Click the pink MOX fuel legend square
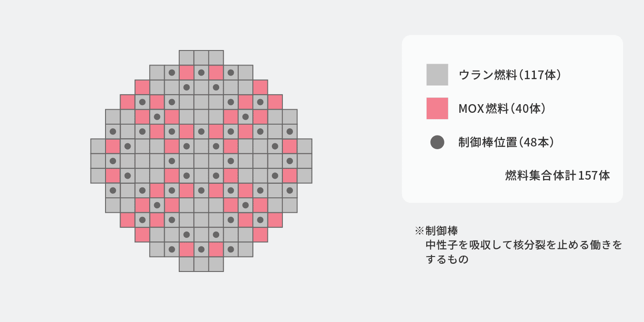The image size is (644, 322). point(437,108)
